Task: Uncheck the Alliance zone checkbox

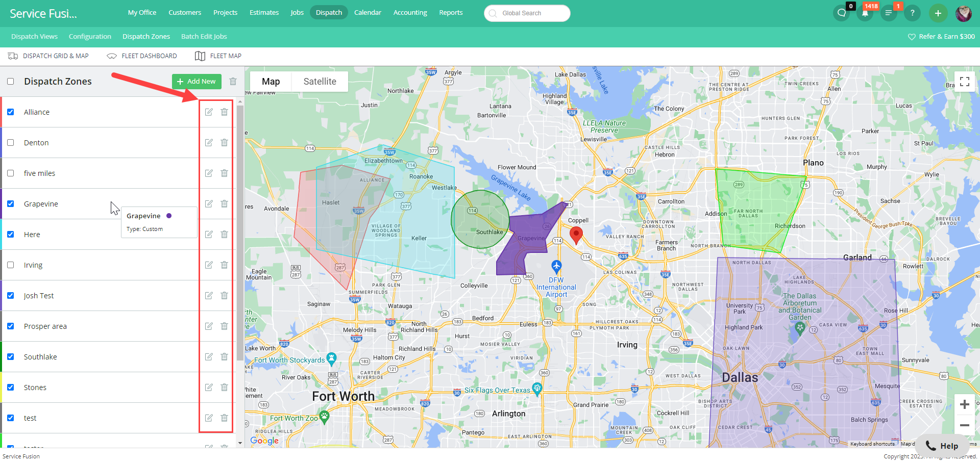Action: 11,112
